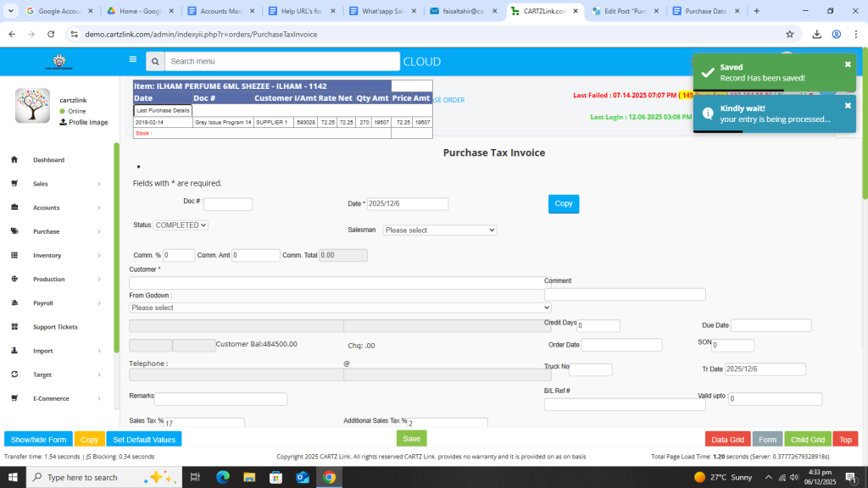
Task: Open Support Tickets in sidebar
Action: [55, 327]
